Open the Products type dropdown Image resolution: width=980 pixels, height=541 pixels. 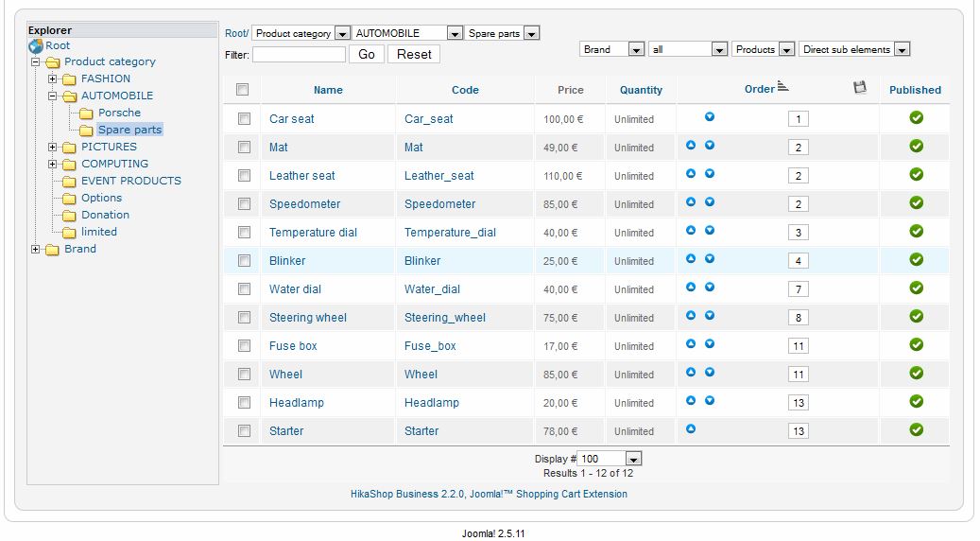click(x=764, y=49)
